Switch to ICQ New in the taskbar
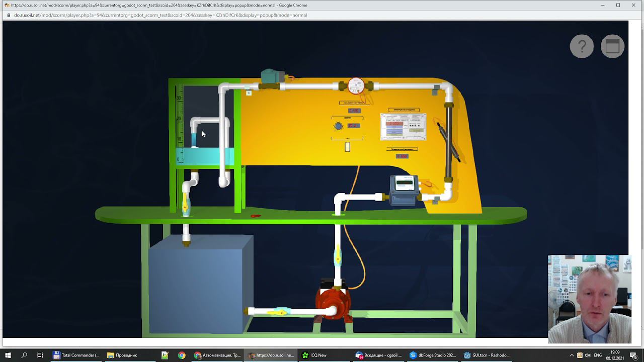644x362 pixels. (325, 355)
